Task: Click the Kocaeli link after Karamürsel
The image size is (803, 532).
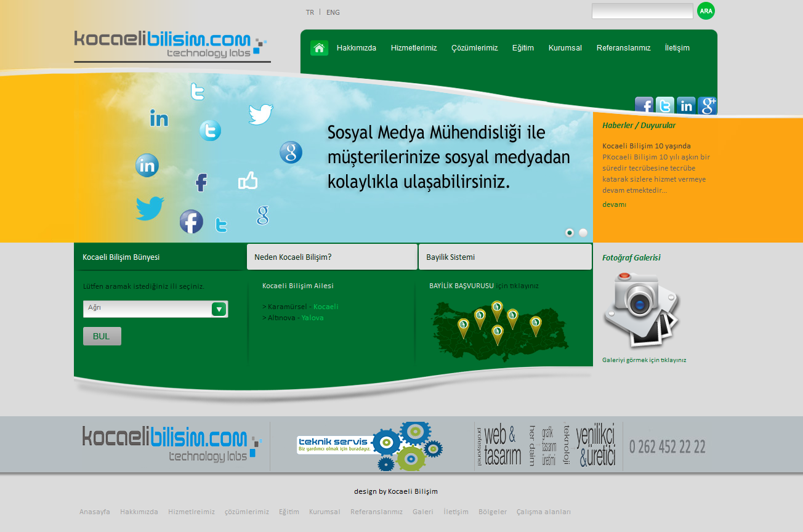Action: click(x=326, y=307)
